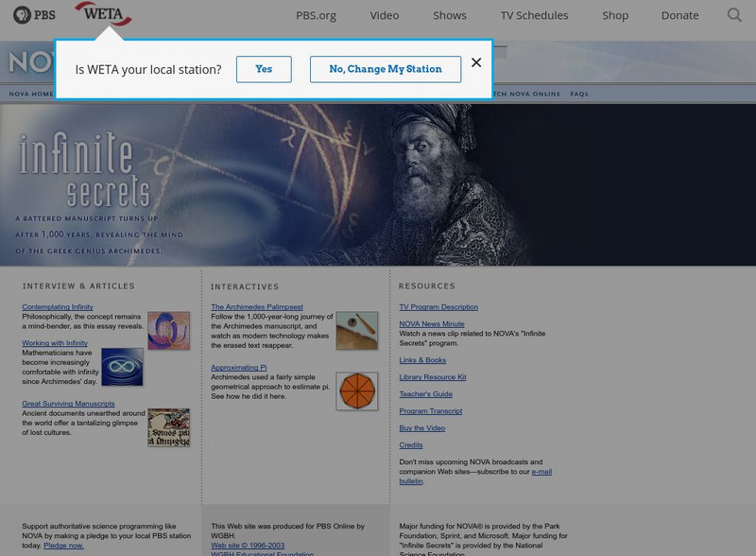This screenshot has height=556, width=756.
Task: Open TV Schedules in the top navigation
Action: tap(534, 15)
